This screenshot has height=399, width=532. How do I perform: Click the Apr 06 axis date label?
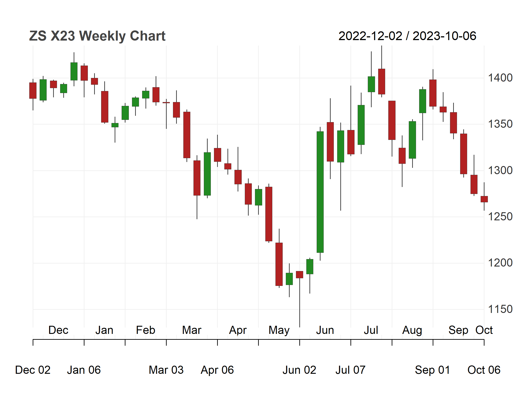coord(217,370)
